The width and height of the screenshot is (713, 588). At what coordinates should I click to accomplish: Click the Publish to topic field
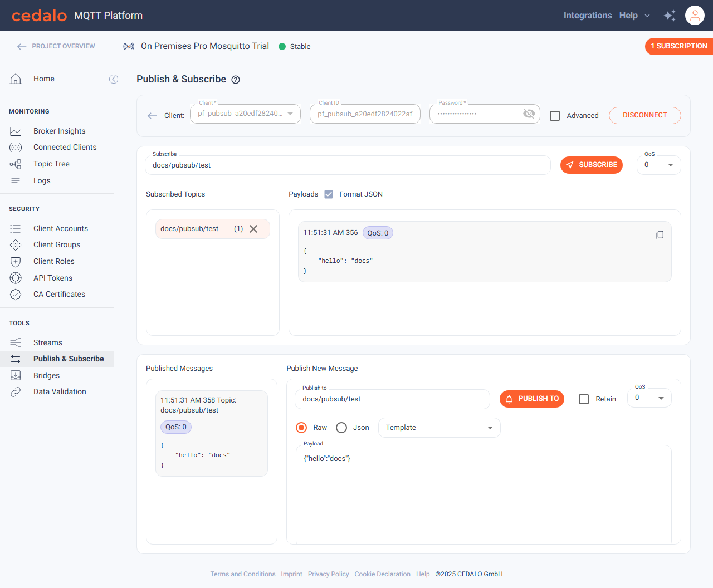(x=392, y=399)
